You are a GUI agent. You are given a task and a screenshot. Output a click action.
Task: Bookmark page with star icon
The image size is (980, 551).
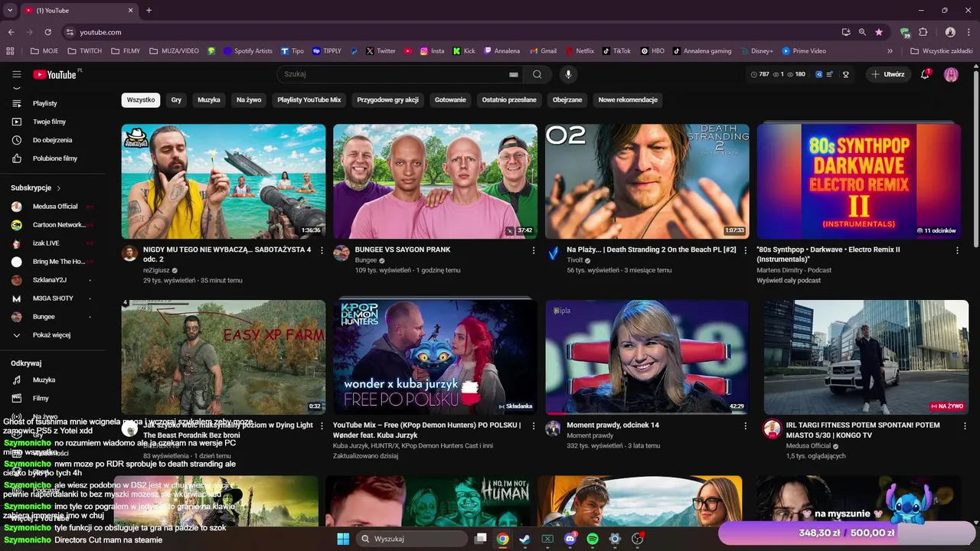[879, 32]
